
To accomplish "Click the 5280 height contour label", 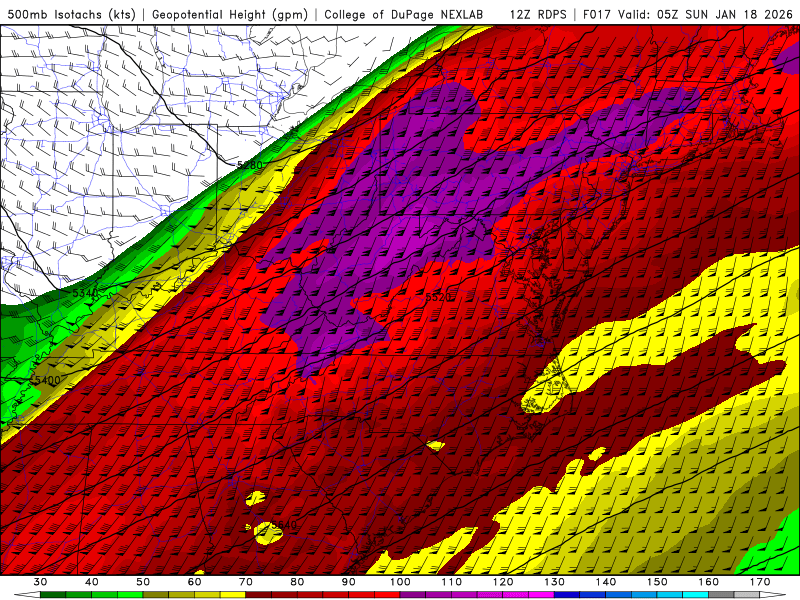I will coord(250,165).
